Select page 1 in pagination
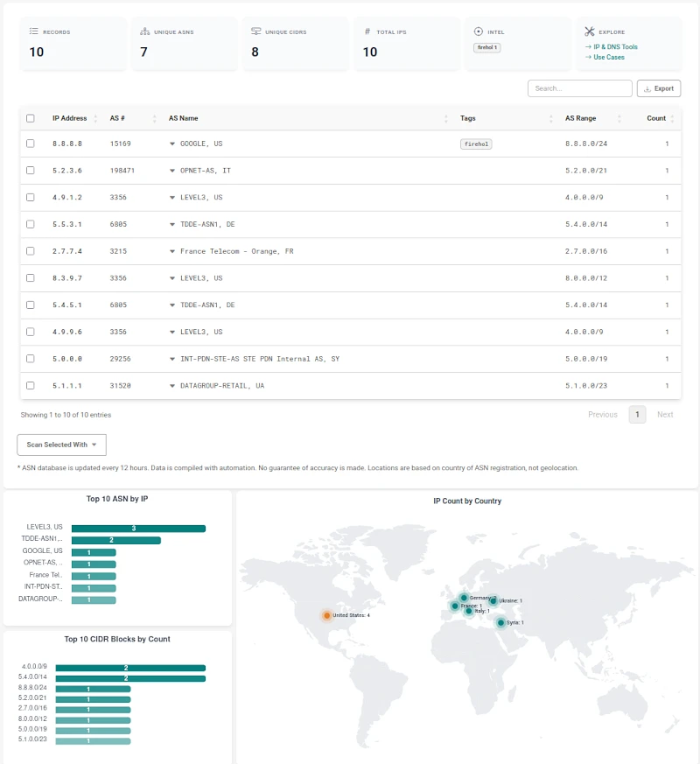This screenshot has width=700, height=764. [637, 415]
